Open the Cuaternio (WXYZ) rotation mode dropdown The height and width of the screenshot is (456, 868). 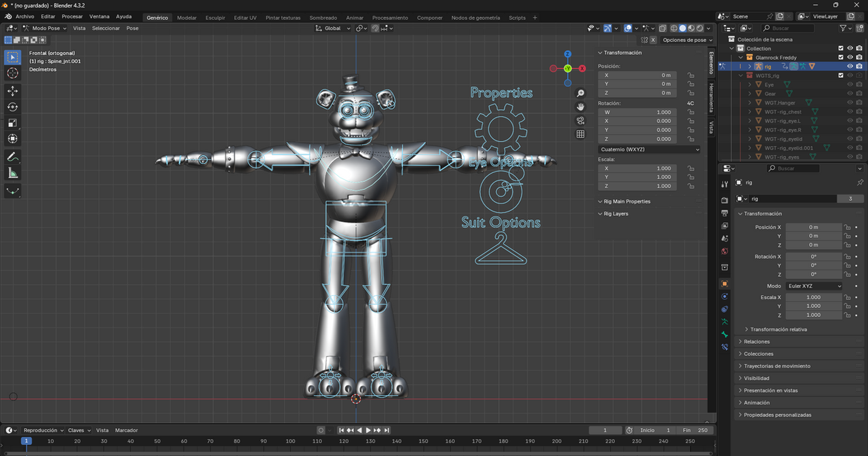[x=649, y=149]
